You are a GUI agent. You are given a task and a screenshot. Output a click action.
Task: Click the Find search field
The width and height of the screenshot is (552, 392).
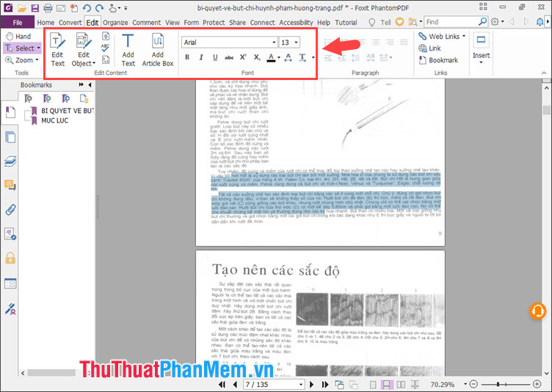(x=451, y=22)
